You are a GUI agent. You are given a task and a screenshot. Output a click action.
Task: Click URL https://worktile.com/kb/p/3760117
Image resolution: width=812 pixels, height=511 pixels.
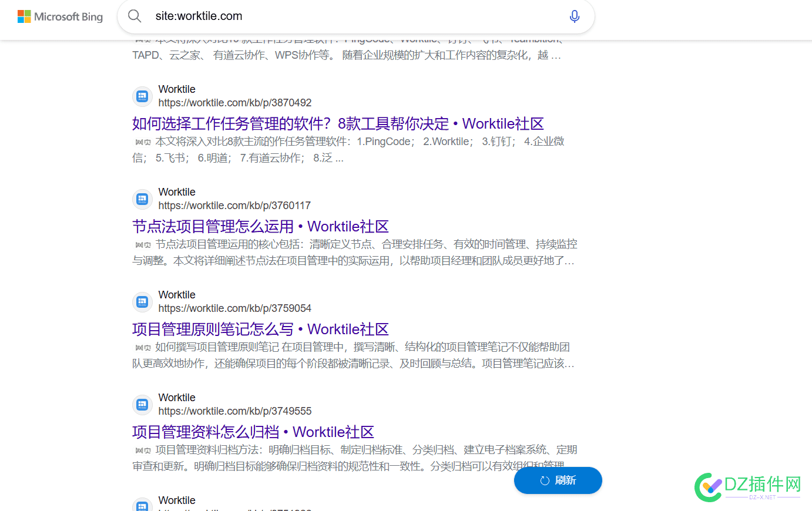point(234,206)
